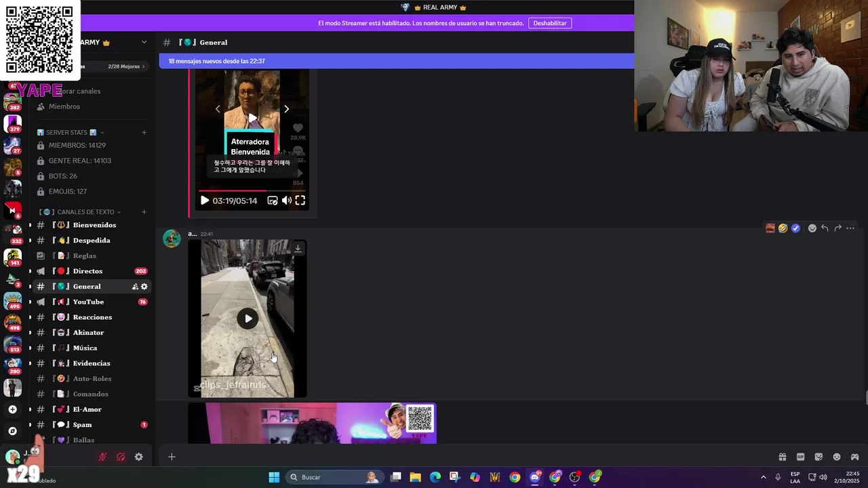Open the Reglas channel

click(x=92, y=256)
